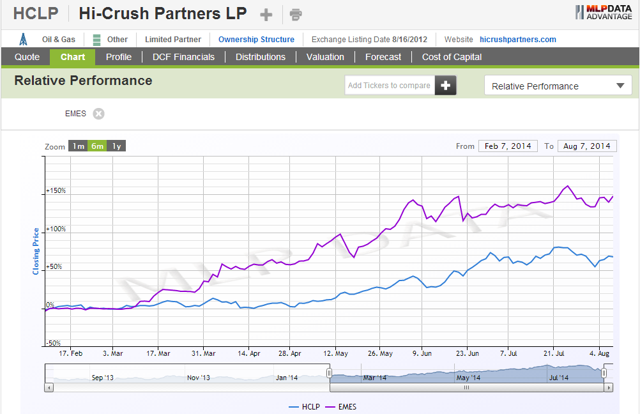Toggle the HCLP series in the legend

(304, 407)
